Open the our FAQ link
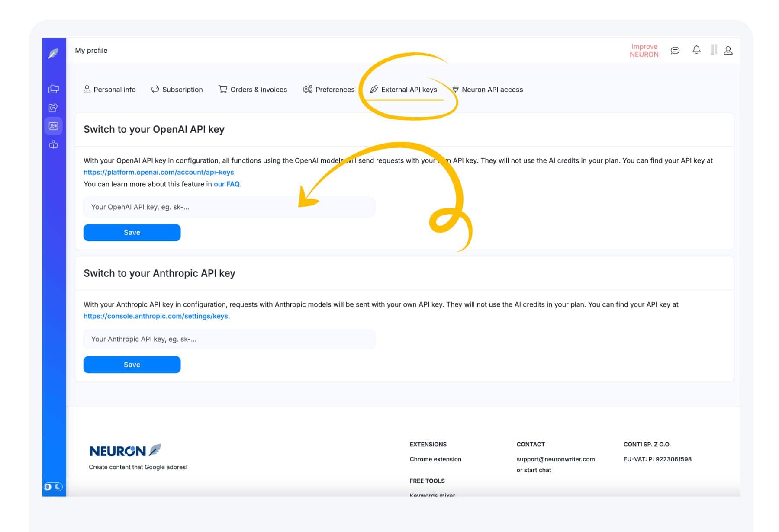This screenshot has height=532, width=779. pyautogui.click(x=227, y=184)
